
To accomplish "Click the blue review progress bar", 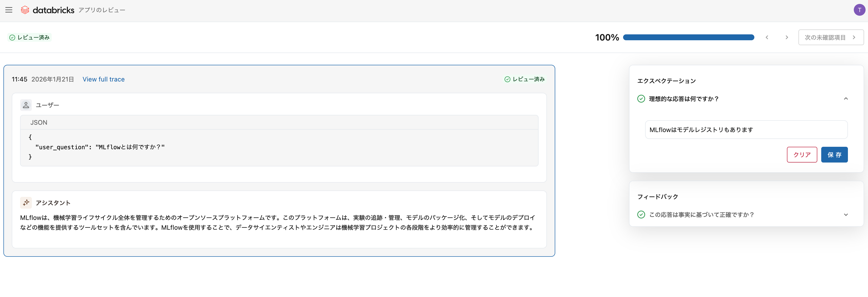I will [688, 38].
